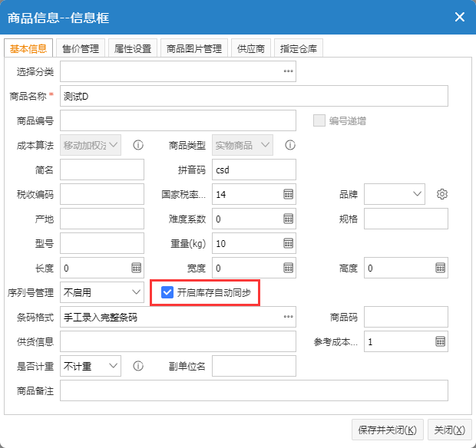Click the 商品编号 input field

(178, 120)
